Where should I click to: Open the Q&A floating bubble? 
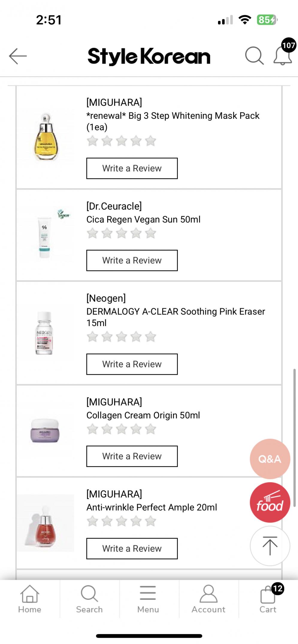(x=270, y=459)
